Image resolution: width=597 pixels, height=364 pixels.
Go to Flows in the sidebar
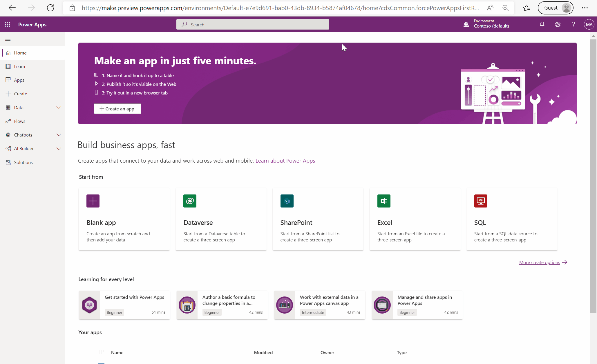point(19,121)
